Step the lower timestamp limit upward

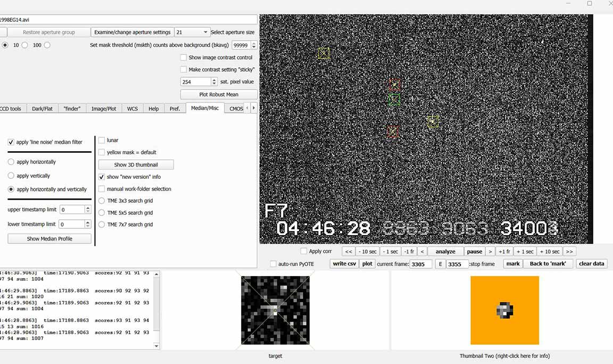coord(88,222)
